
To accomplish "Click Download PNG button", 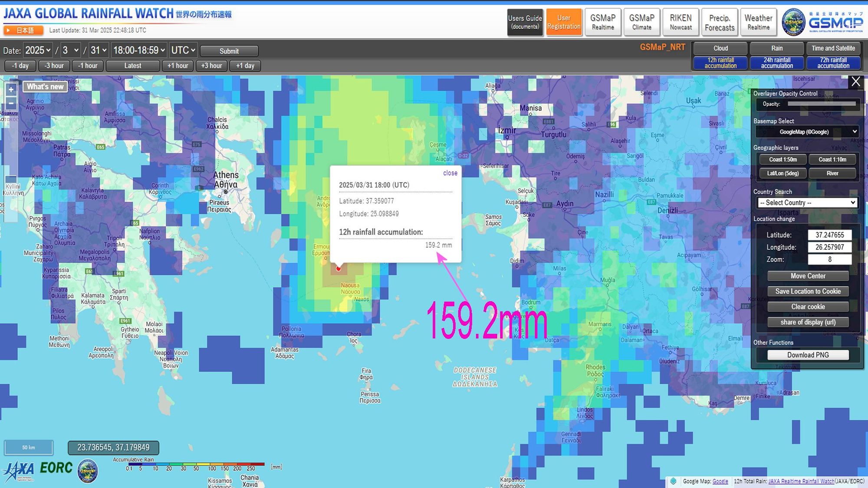I will pos(808,355).
